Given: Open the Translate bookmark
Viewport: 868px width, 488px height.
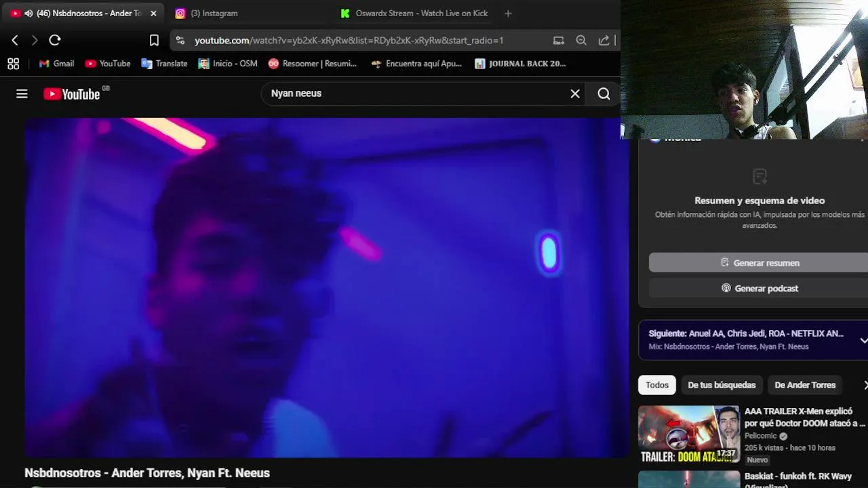Looking at the screenshot, I should click(164, 64).
